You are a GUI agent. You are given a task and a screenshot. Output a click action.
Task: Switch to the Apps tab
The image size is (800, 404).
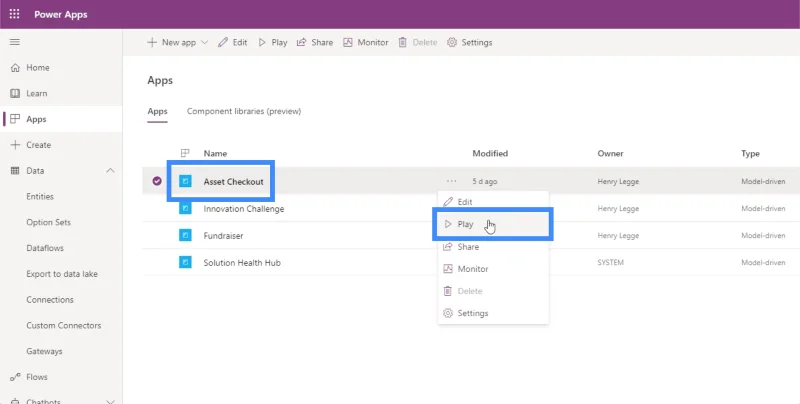tap(157, 111)
